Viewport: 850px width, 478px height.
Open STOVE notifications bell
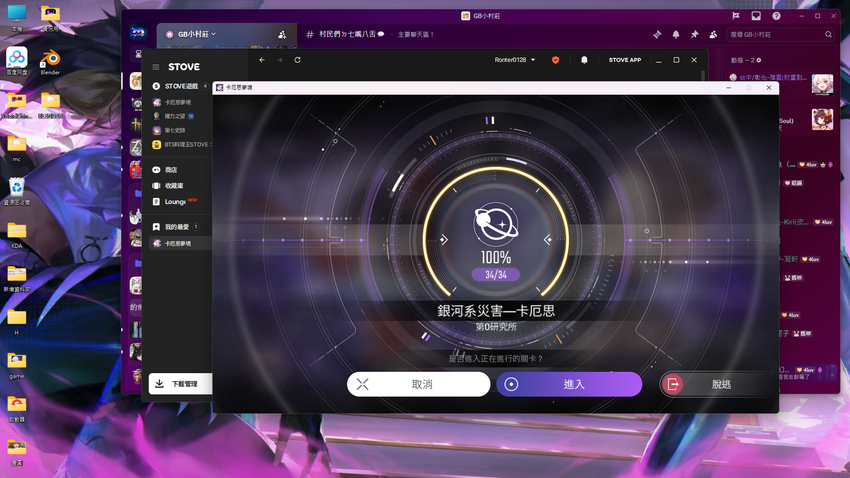point(584,60)
